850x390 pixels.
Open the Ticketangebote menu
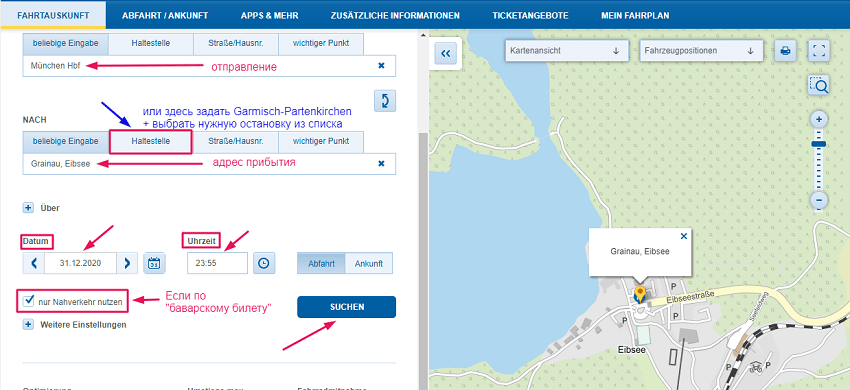(530, 15)
